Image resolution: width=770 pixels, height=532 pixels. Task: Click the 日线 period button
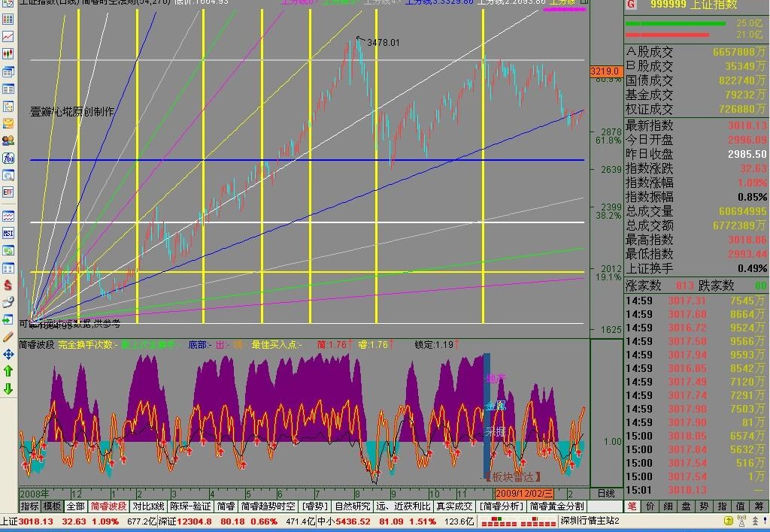(x=606, y=493)
